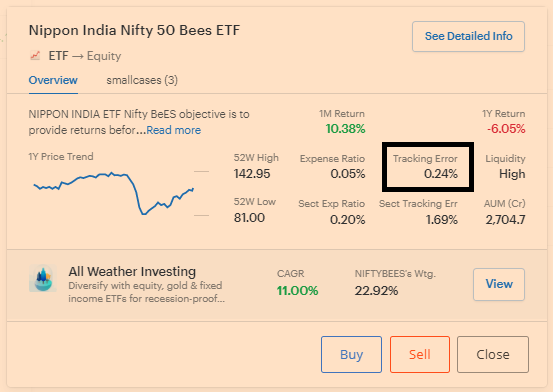Click the AUM (Cr) 2,704.7 value
The width and height of the screenshot is (553, 392).
[505, 220]
